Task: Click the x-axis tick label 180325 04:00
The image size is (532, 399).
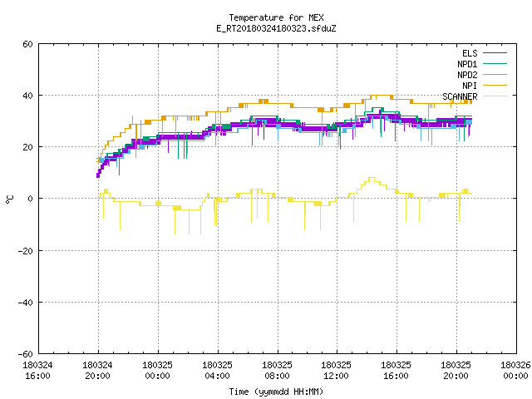Action: 217,371
